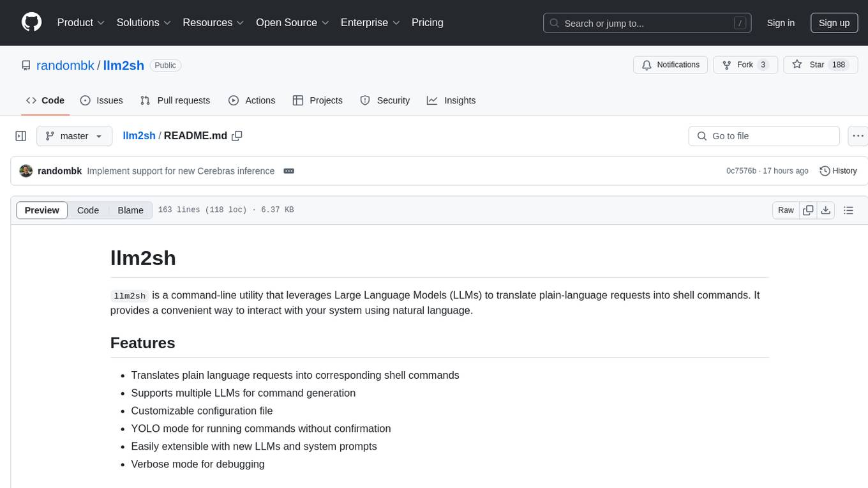
Task: Click the "163 lines (118 loc) · 6.37 KB" file info
Action: click(x=226, y=210)
